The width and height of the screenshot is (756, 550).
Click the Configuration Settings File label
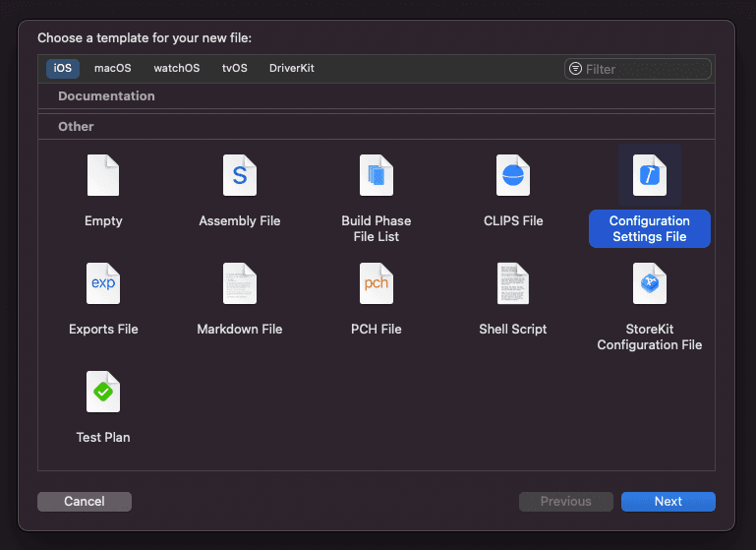pyautogui.click(x=650, y=228)
